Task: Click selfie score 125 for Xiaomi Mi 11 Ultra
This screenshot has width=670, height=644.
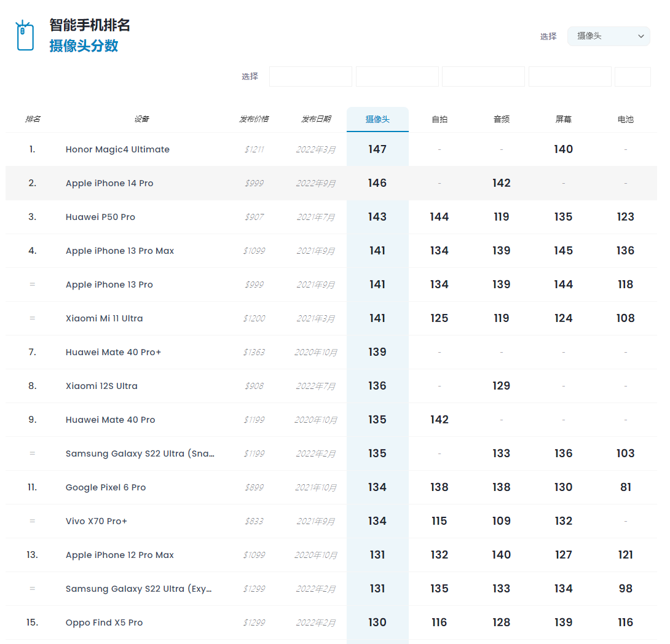Action: coord(439,318)
